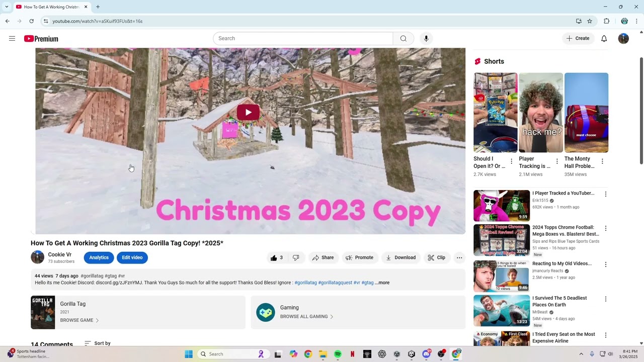
Task: Open video Analytics
Action: tap(99, 257)
